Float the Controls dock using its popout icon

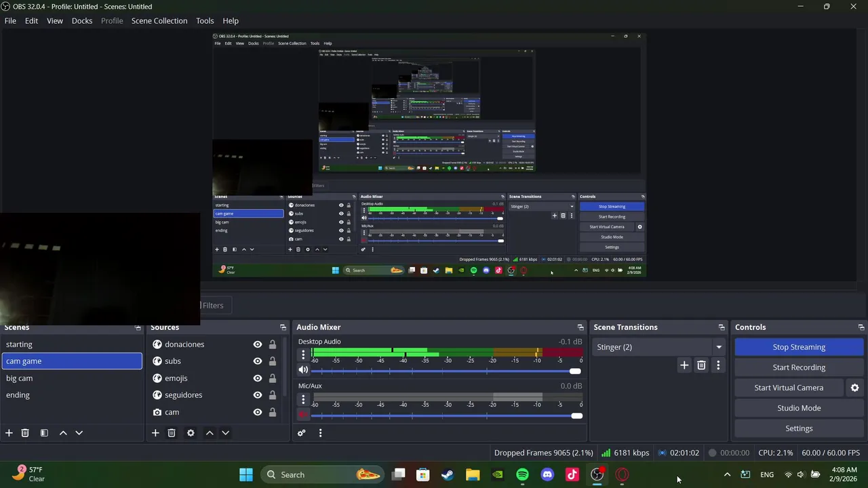pos(861,327)
